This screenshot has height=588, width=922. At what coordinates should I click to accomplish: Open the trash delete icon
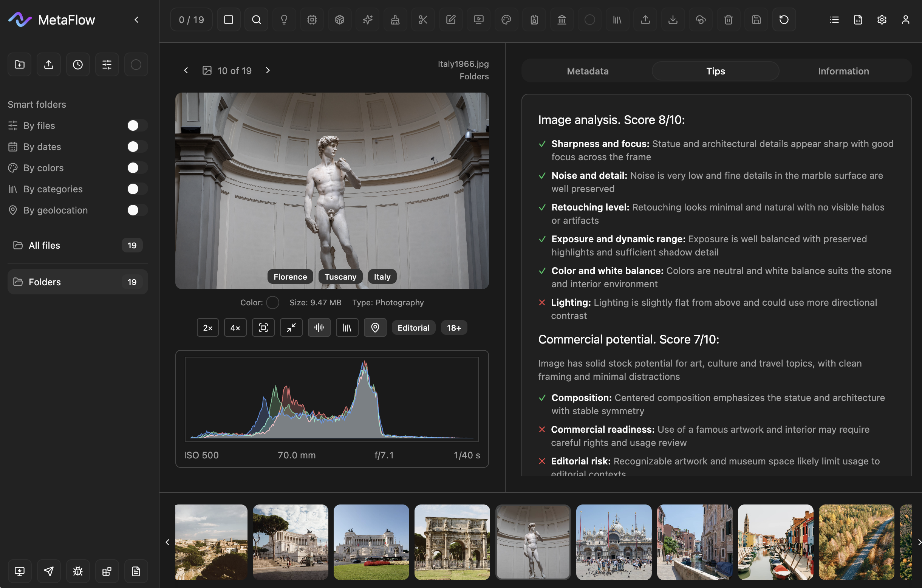728,20
